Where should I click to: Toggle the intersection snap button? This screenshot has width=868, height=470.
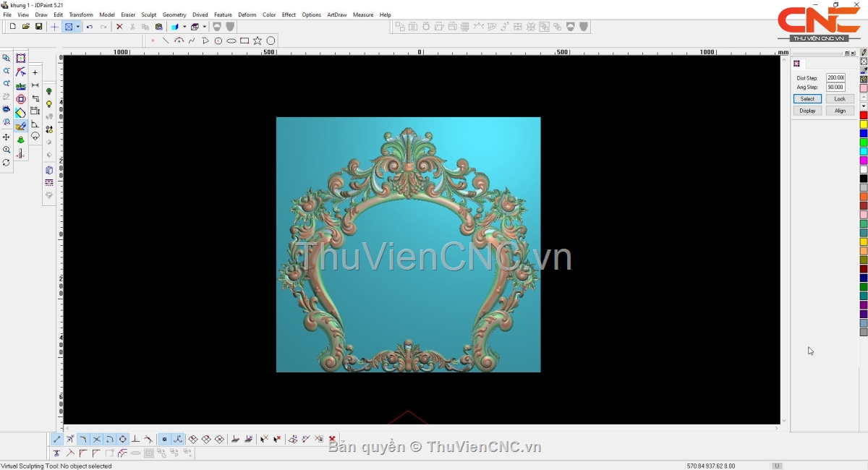coord(97,439)
